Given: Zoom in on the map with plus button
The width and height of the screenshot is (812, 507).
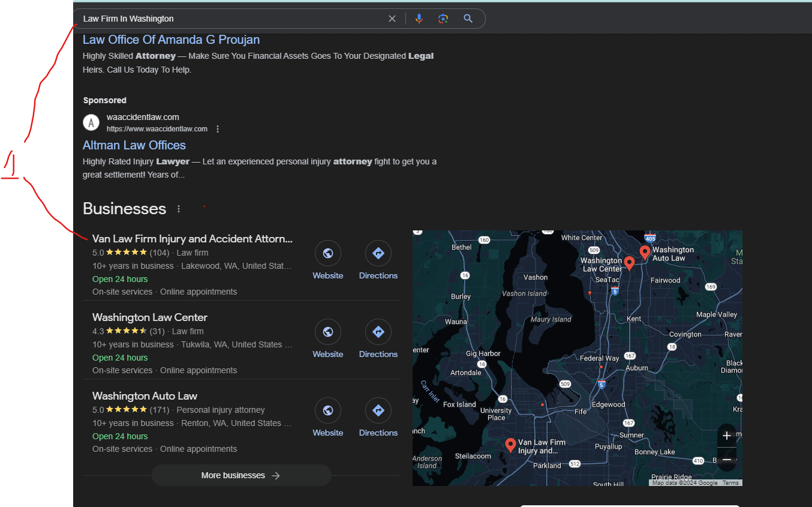Looking at the screenshot, I should 727,436.
